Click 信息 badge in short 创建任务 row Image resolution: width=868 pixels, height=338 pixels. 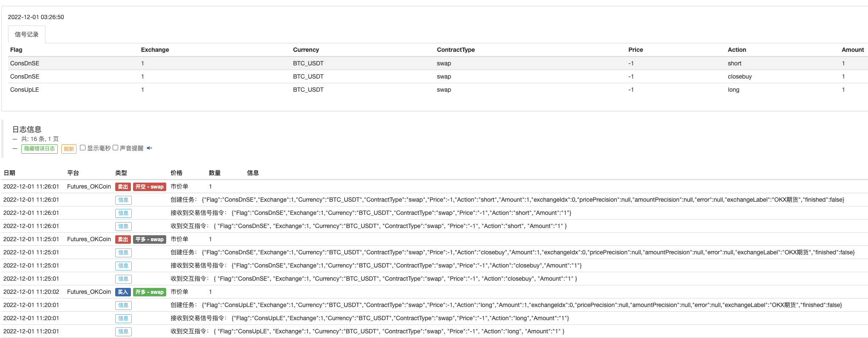[x=123, y=200]
